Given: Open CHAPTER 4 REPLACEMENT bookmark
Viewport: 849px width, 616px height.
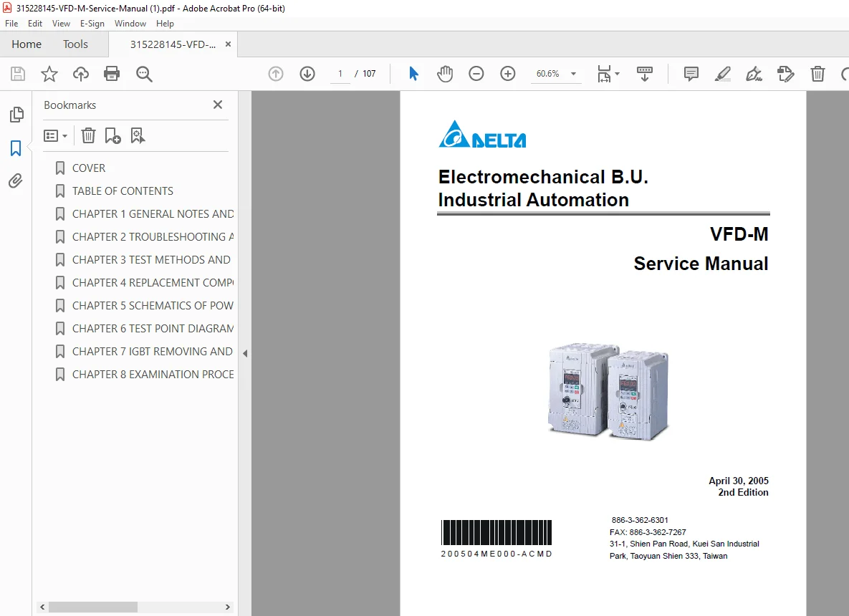Looking at the screenshot, I should (153, 282).
